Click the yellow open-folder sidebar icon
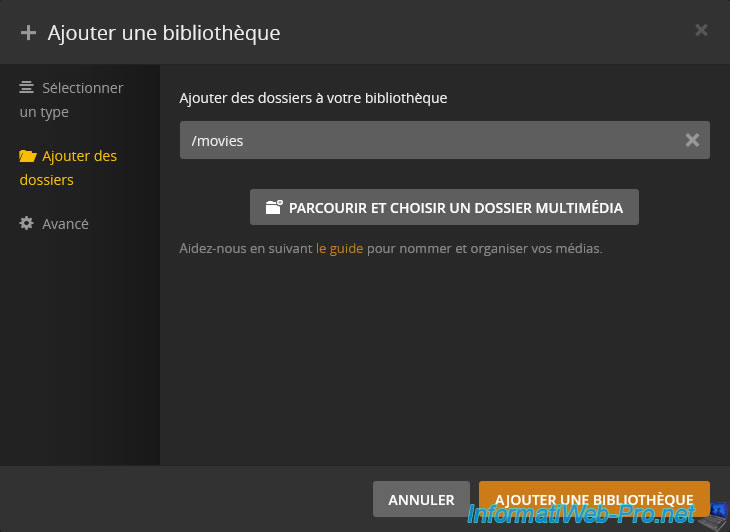The height and width of the screenshot is (532, 730). (x=27, y=156)
